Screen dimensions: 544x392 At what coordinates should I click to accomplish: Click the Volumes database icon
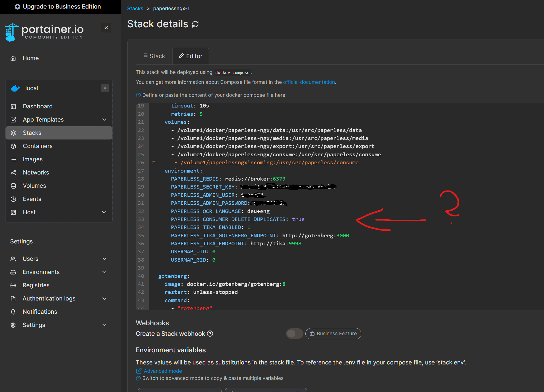coord(13,186)
